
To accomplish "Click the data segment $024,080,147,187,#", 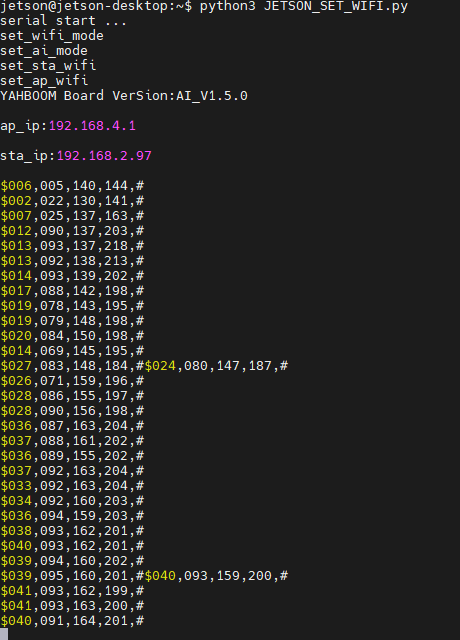I will coord(216,366).
